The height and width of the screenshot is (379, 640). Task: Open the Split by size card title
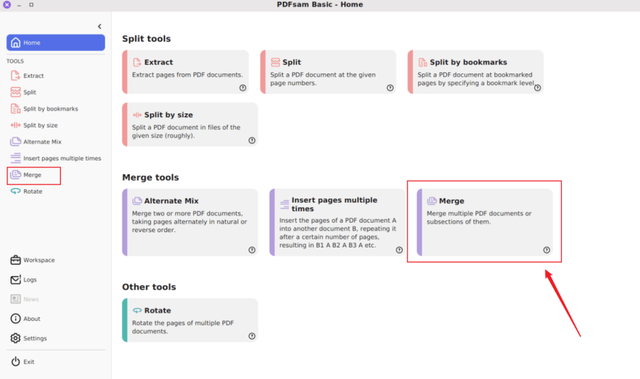168,115
